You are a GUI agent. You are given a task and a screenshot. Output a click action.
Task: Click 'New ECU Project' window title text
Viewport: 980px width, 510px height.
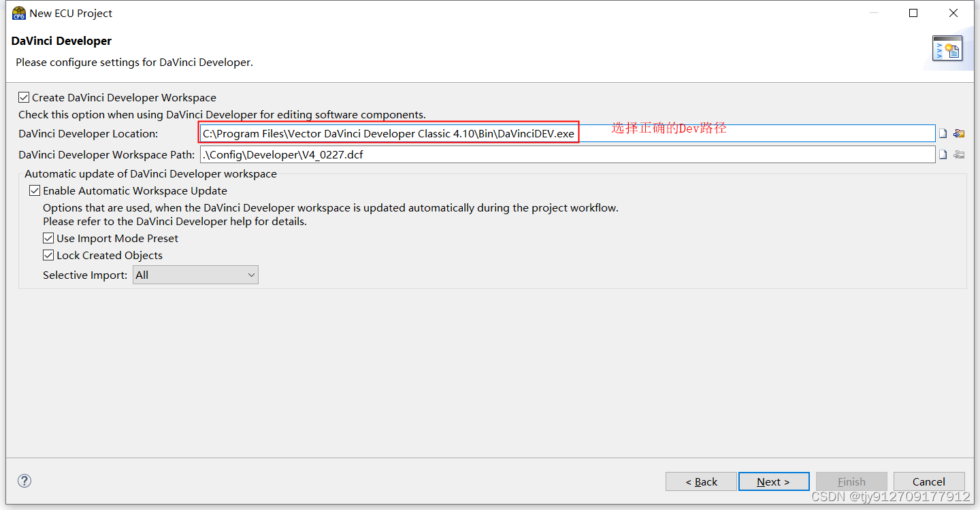pyautogui.click(x=71, y=13)
